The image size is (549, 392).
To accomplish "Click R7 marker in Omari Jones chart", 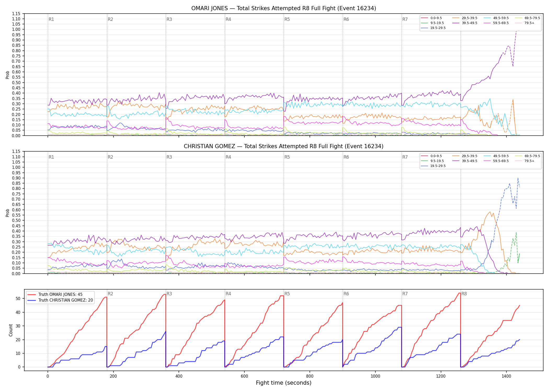I will (405, 19).
